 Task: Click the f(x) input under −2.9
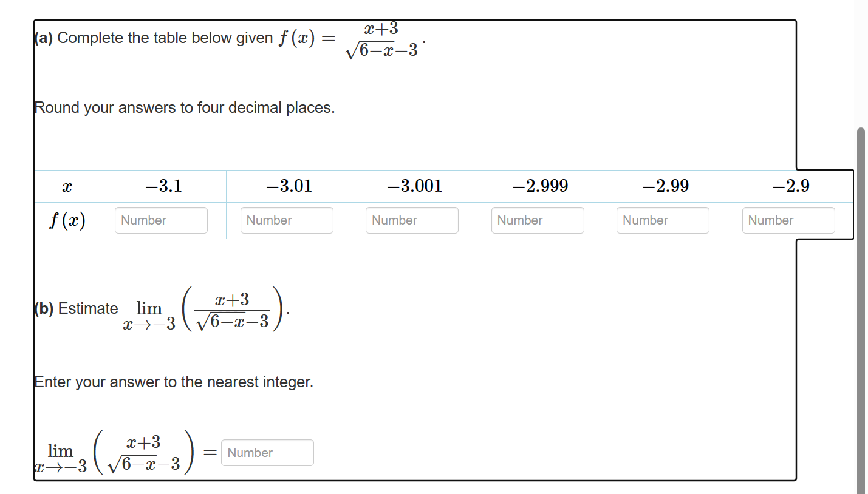coord(788,220)
